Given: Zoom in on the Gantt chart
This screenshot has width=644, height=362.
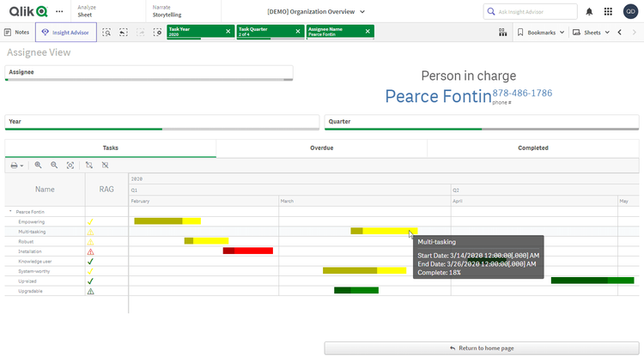Looking at the screenshot, I should [39, 165].
